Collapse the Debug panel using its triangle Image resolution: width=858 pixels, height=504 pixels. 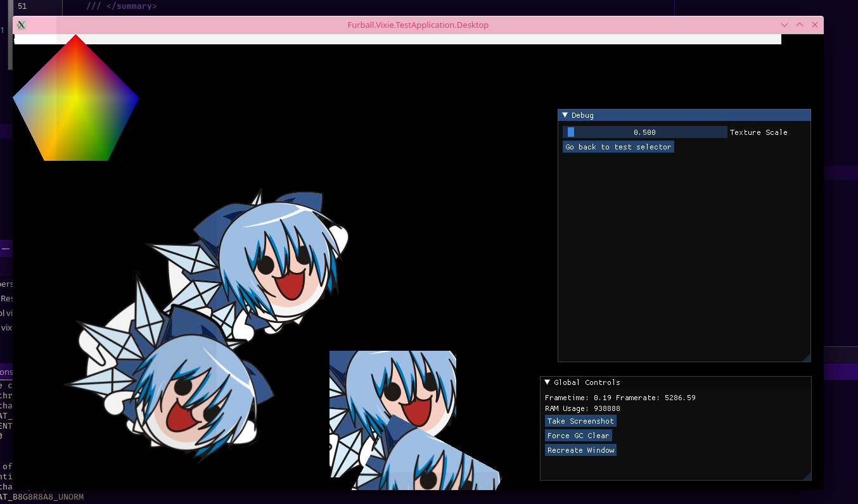coord(565,115)
